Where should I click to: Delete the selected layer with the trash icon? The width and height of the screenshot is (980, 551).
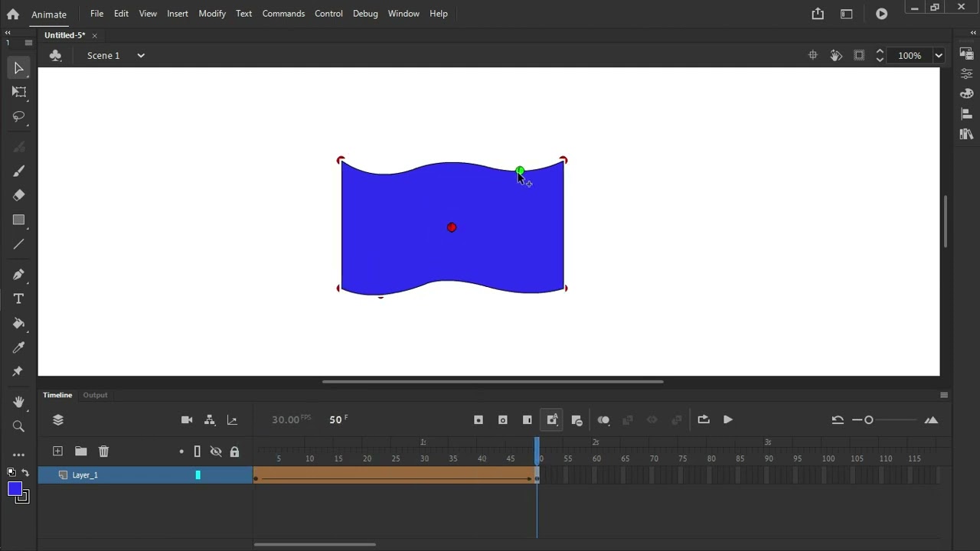tap(103, 452)
